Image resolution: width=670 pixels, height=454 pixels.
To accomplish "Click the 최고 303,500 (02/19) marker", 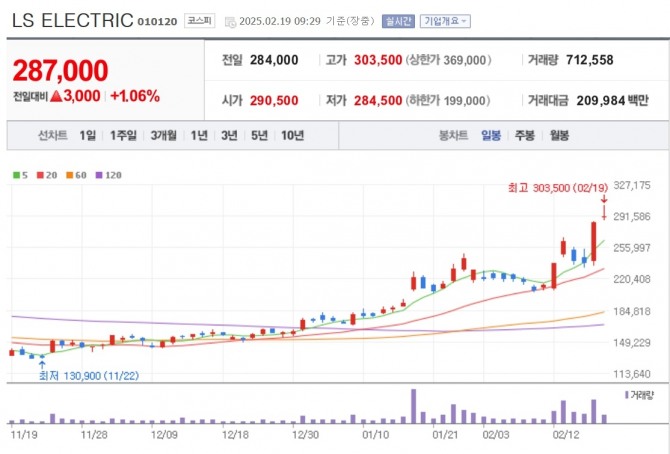I will point(558,188).
